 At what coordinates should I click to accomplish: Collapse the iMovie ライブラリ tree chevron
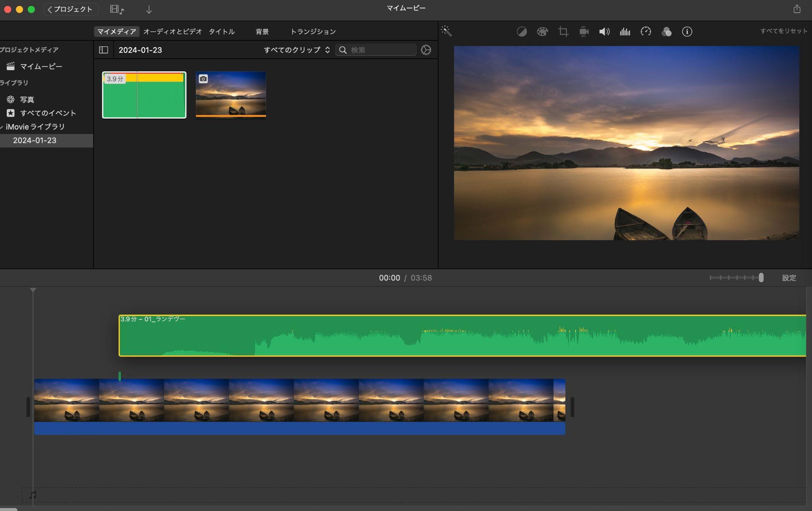[2, 127]
